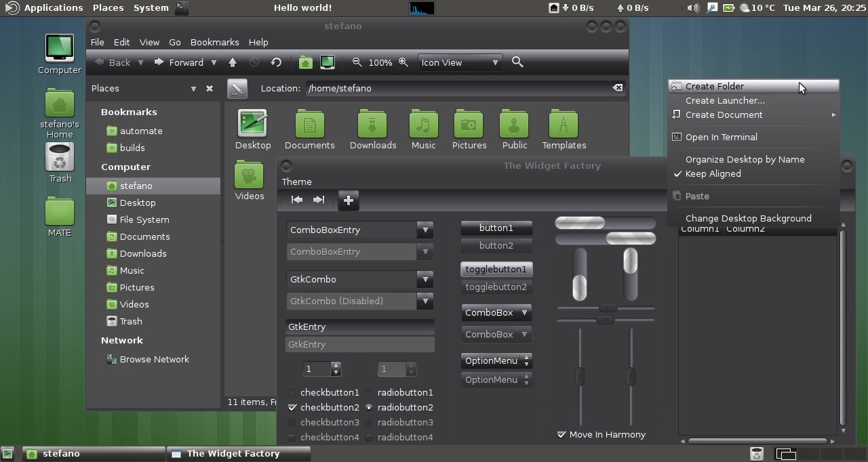Image resolution: width=868 pixels, height=462 pixels.
Task: Click the search magnifier icon in Caja
Action: tap(517, 62)
